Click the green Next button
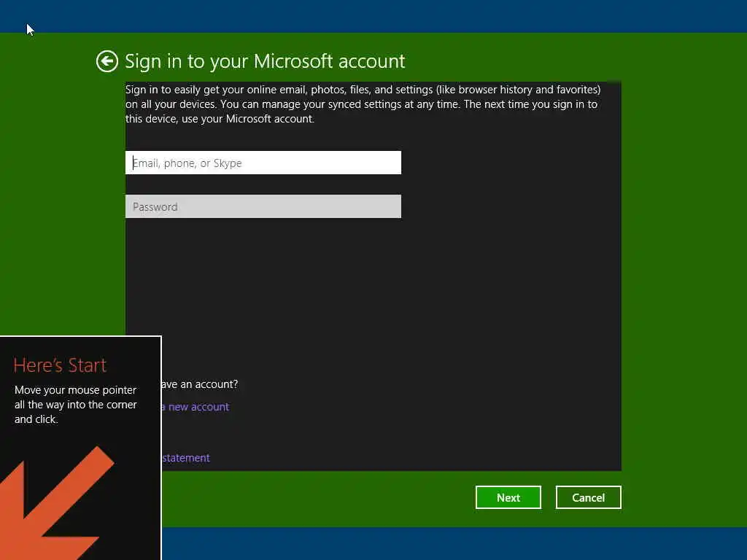Screen dimensions: 747x560 508,497
